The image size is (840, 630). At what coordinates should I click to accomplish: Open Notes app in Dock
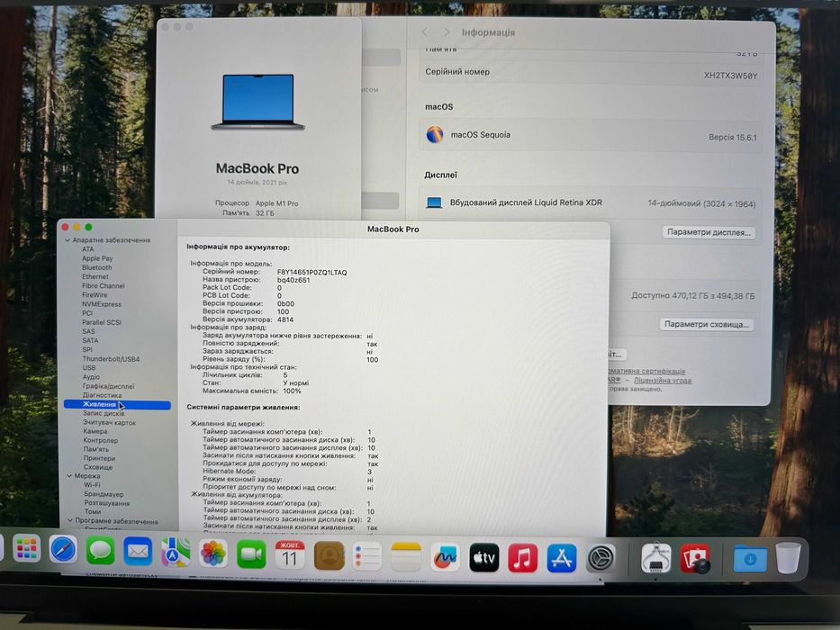pos(406,557)
